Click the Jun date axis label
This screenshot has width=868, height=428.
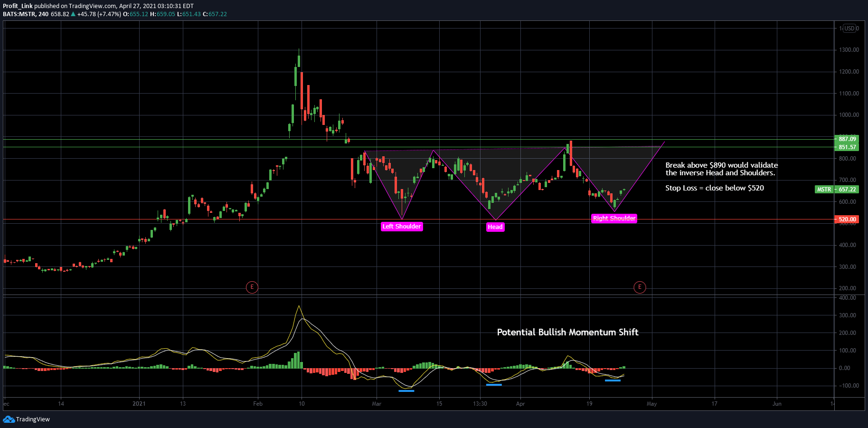[x=777, y=404]
